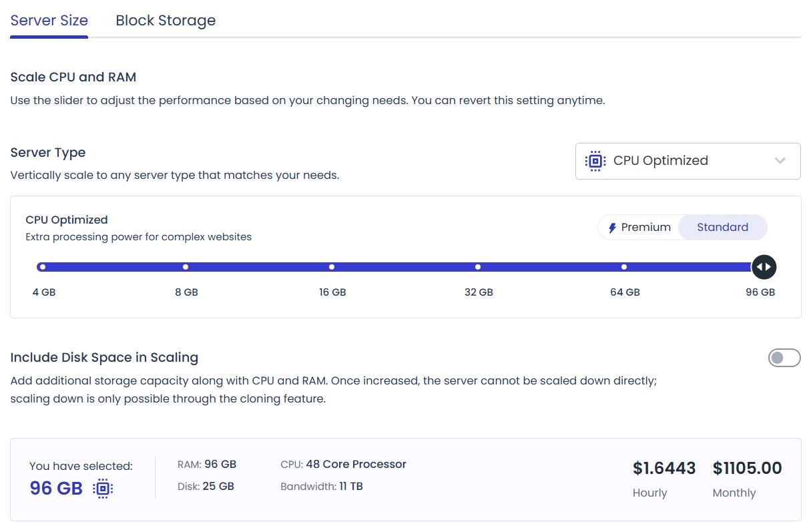Click the 16 GB size label below slider
Image resolution: width=811 pixels, height=532 pixels.
332,292
